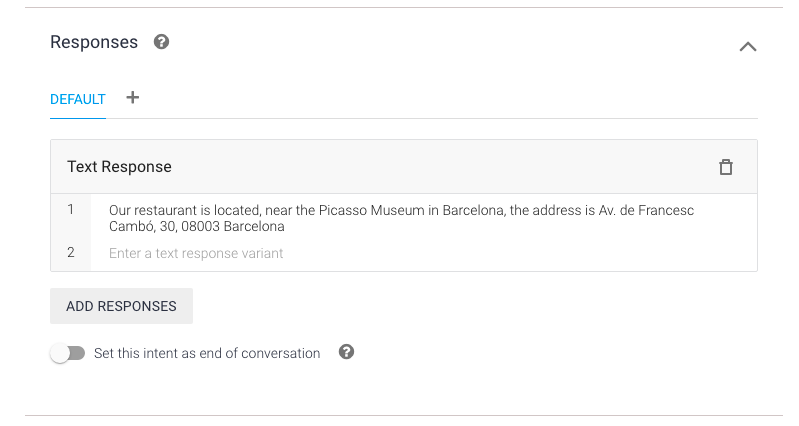Screen dimensions: 799x426
Task: Click the Responses section heading
Action: [94, 42]
